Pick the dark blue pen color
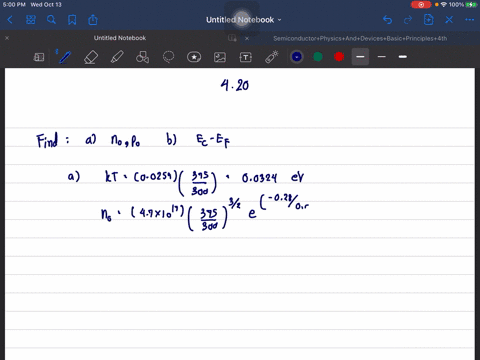This screenshot has width=480, height=360. pos(297,57)
